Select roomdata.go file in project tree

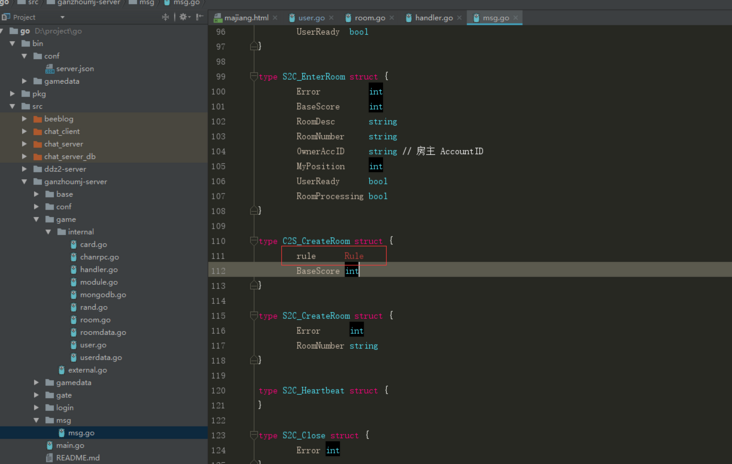pyautogui.click(x=102, y=332)
